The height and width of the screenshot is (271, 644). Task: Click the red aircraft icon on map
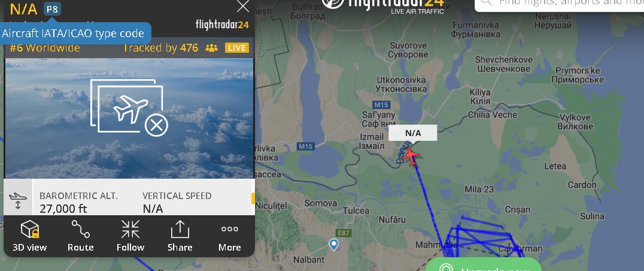(x=411, y=156)
